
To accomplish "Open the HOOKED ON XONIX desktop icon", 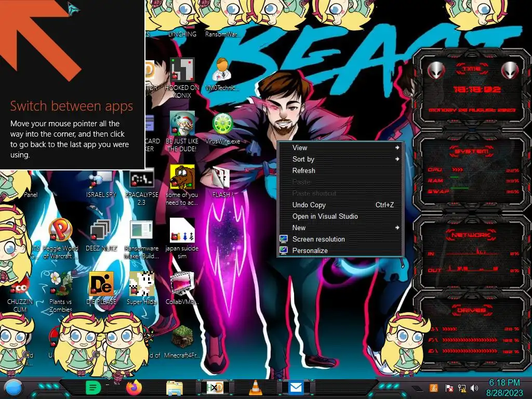I will click(x=182, y=70).
